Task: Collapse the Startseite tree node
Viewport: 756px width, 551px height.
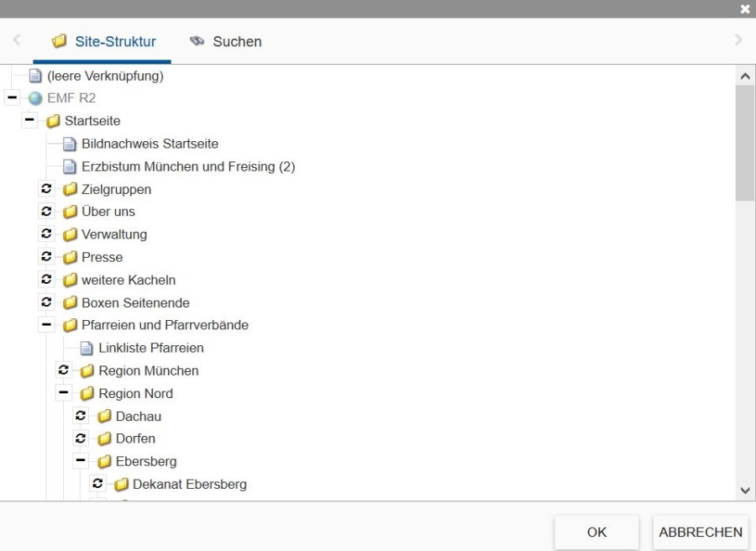Action: click(x=29, y=120)
